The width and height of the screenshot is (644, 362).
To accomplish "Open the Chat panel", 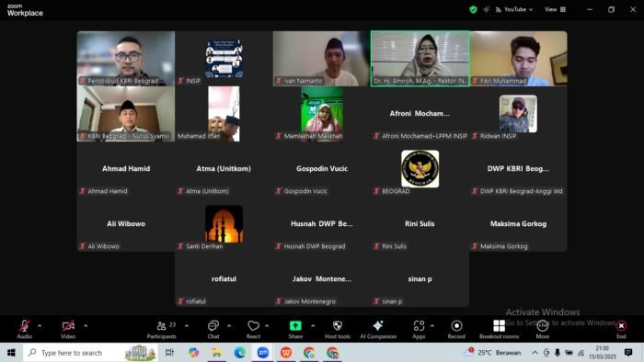I will 213,330.
